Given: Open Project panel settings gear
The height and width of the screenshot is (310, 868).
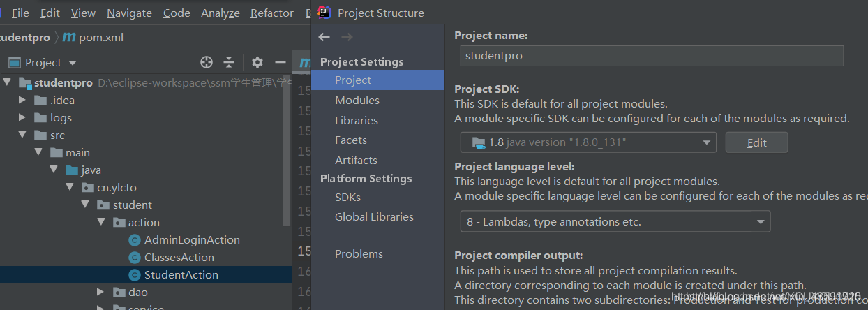Looking at the screenshot, I should [x=257, y=62].
